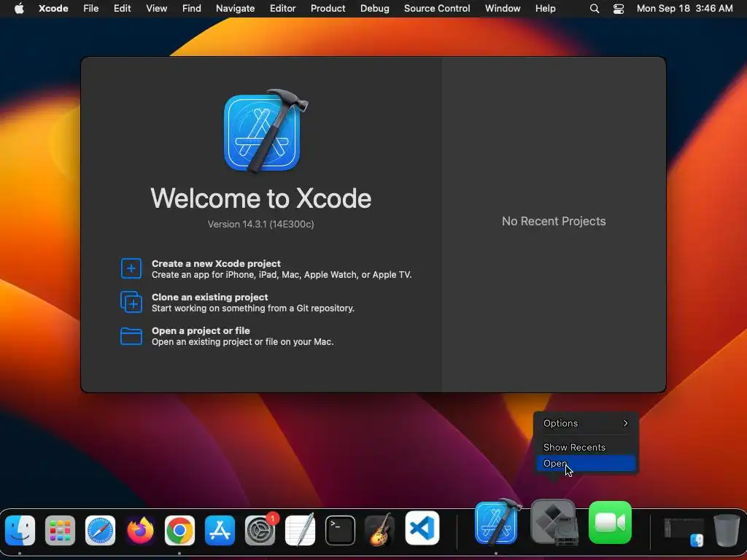Click the Spotlight search icon
The width and height of the screenshot is (747, 560).
(594, 9)
